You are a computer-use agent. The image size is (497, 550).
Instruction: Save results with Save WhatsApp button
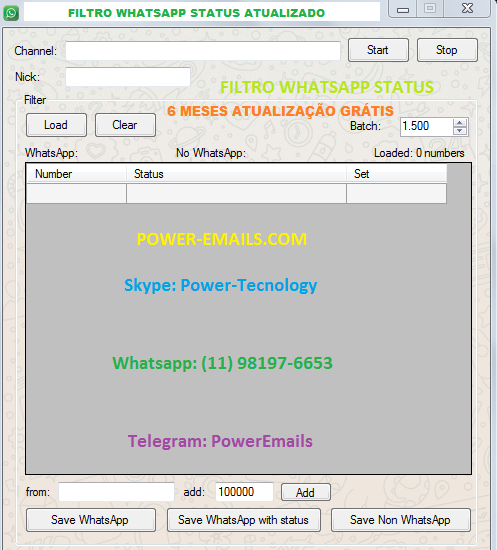(x=90, y=520)
